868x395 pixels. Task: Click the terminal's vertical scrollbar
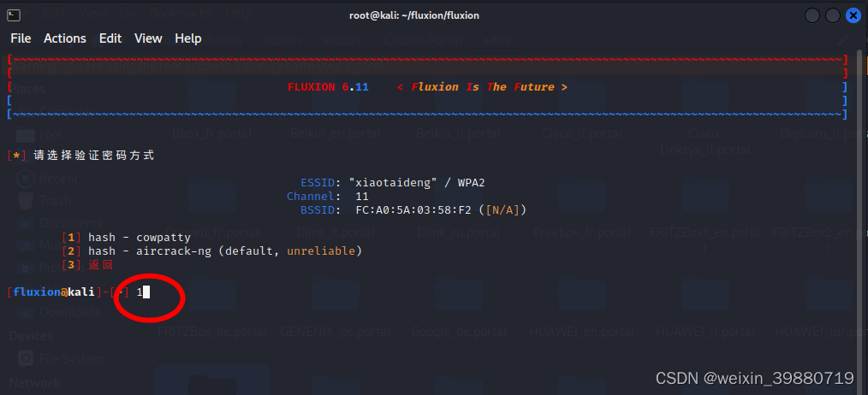click(859, 221)
